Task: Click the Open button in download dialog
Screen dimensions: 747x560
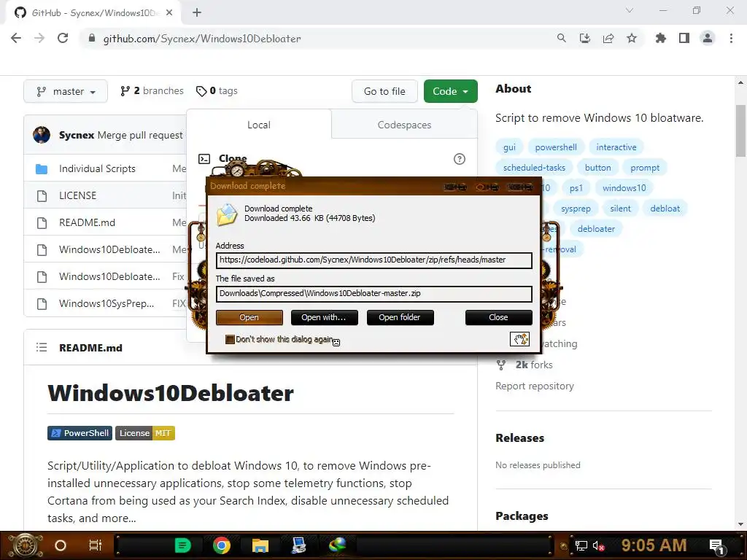Action: click(249, 317)
